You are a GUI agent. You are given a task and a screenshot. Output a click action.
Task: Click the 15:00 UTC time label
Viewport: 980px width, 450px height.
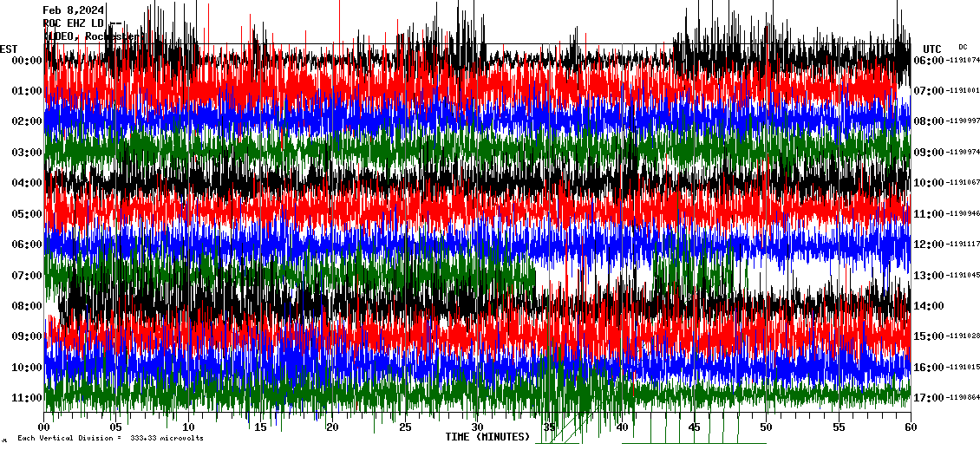[x=929, y=336]
